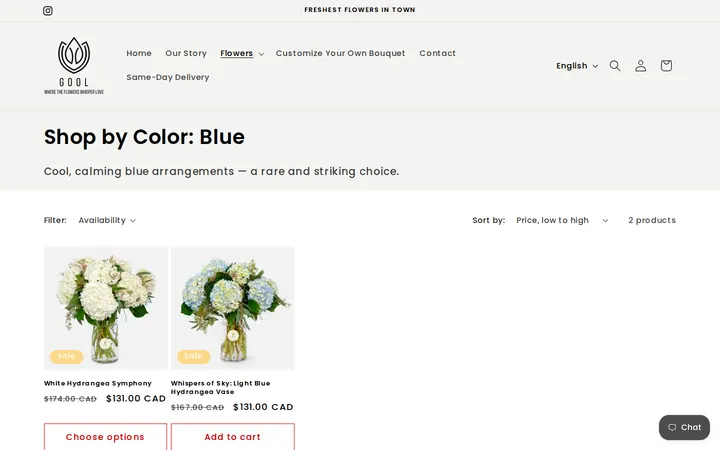Image resolution: width=720 pixels, height=450 pixels.
Task: Open the Our Story page
Action: 186,53
